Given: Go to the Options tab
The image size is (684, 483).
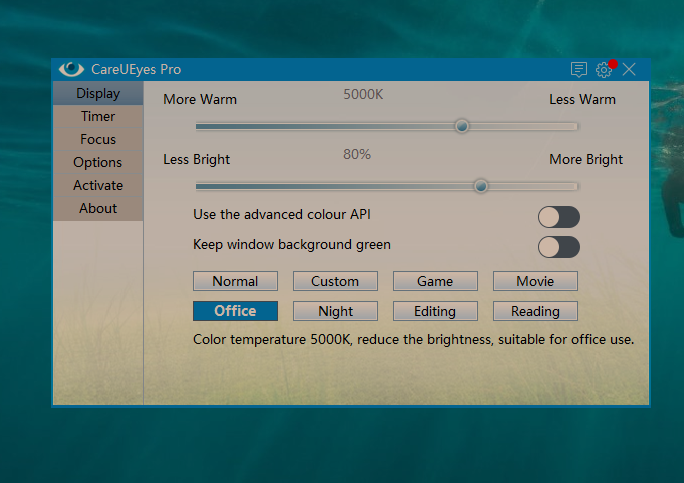Looking at the screenshot, I should [x=98, y=162].
